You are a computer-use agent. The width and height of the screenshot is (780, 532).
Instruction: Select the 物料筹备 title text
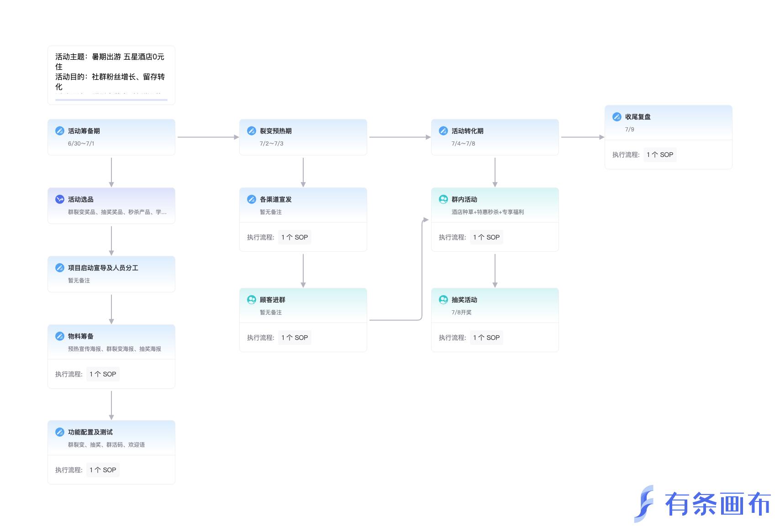[81, 336]
